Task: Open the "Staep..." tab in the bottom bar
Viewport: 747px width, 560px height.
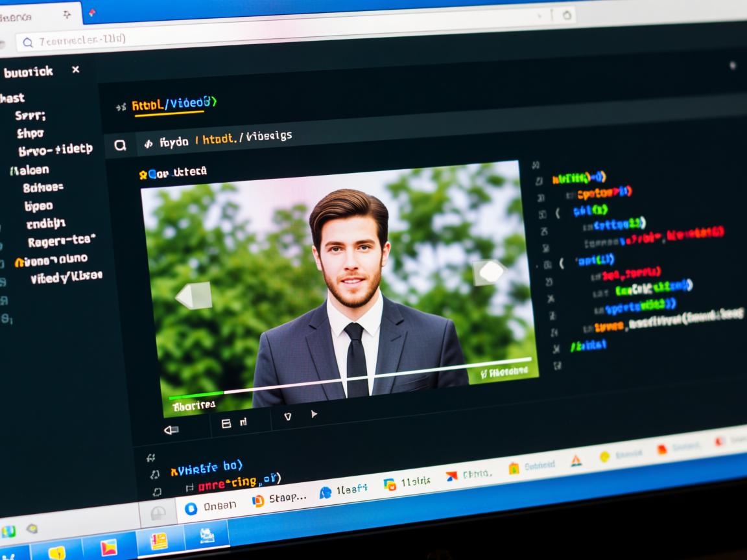Action: point(279,498)
